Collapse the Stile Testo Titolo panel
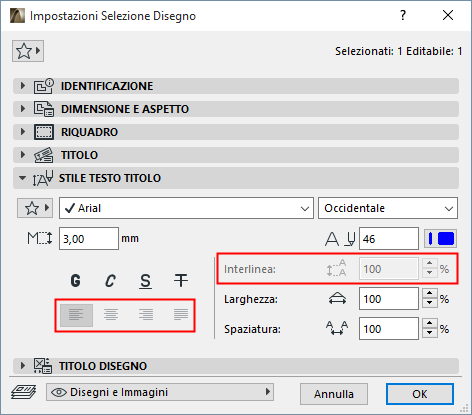 (x=22, y=178)
